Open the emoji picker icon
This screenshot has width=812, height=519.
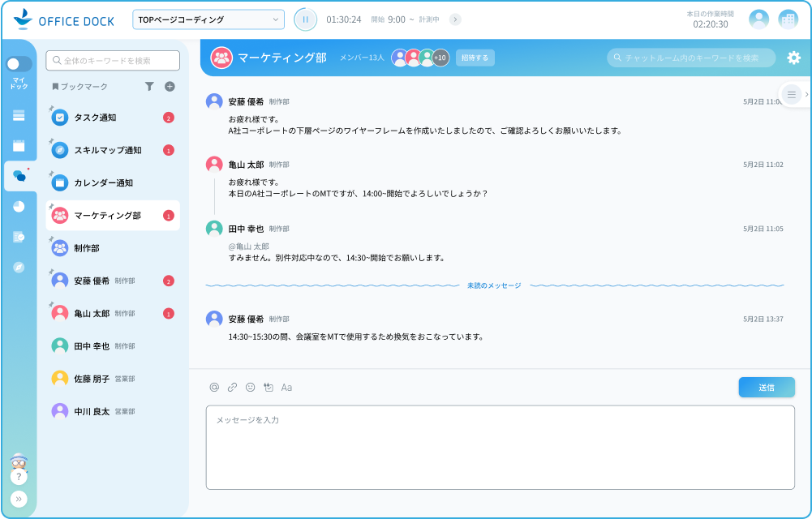click(x=250, y=387)
